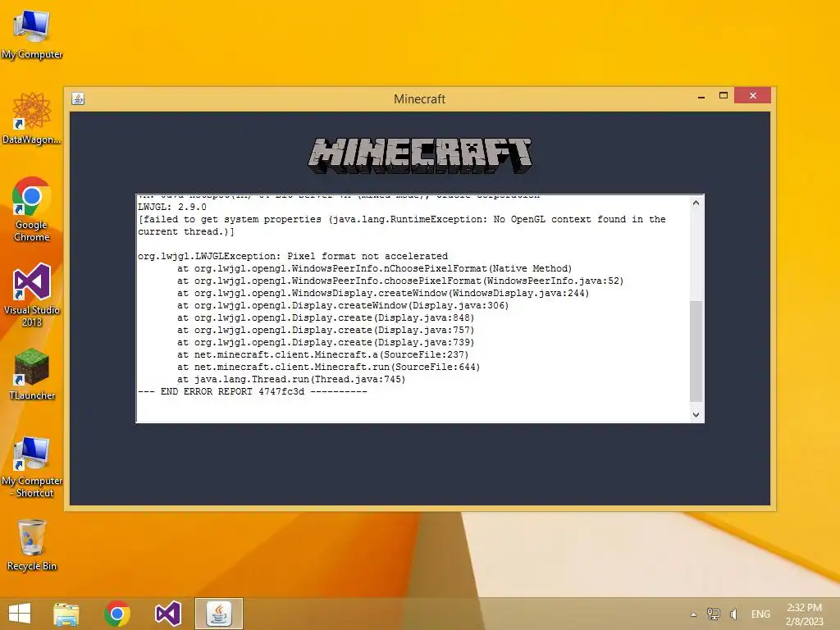
Task: Click the Minecraft logo image
Action: 420,155
